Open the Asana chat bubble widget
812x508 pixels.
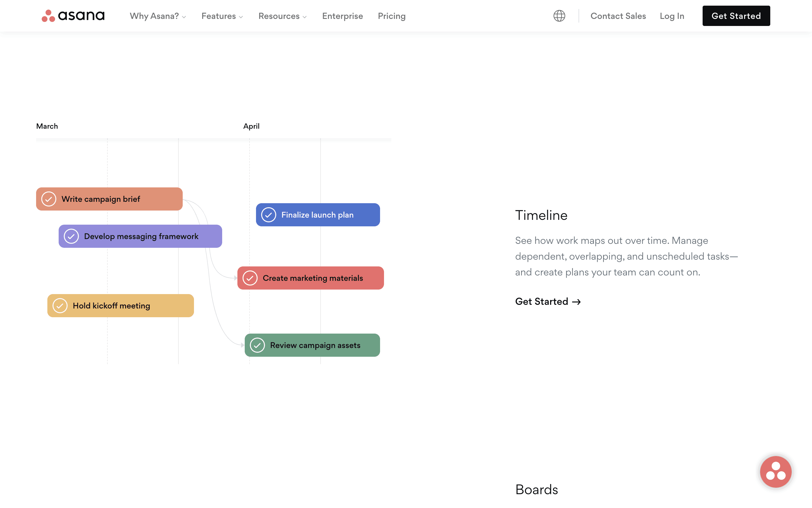(775, 471)
